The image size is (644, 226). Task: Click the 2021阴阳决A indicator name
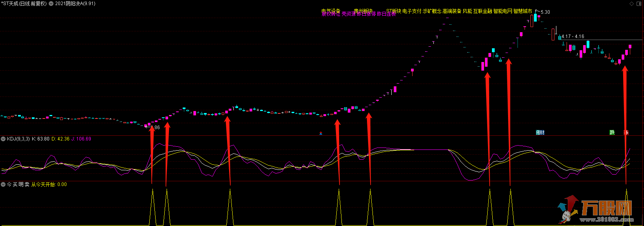[x=75, y=4]
